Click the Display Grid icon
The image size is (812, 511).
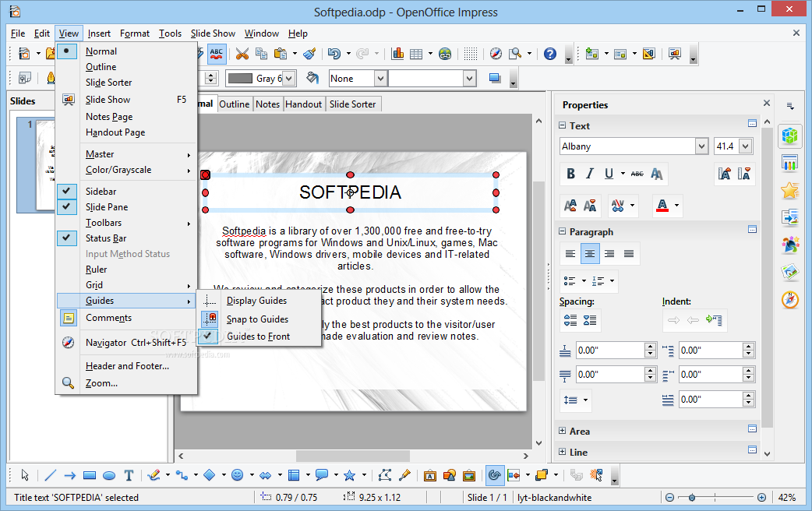pyautogui.click(x=470, y=54)
